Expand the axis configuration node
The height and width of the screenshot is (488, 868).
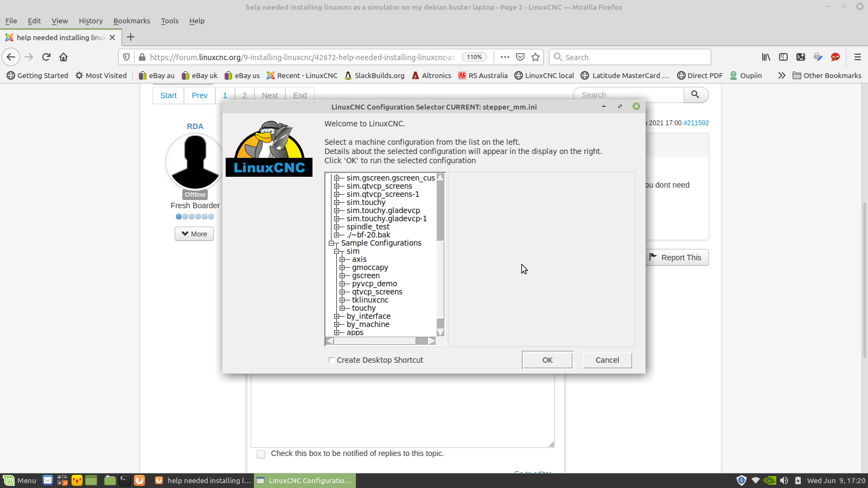click(x=342, y=260)
